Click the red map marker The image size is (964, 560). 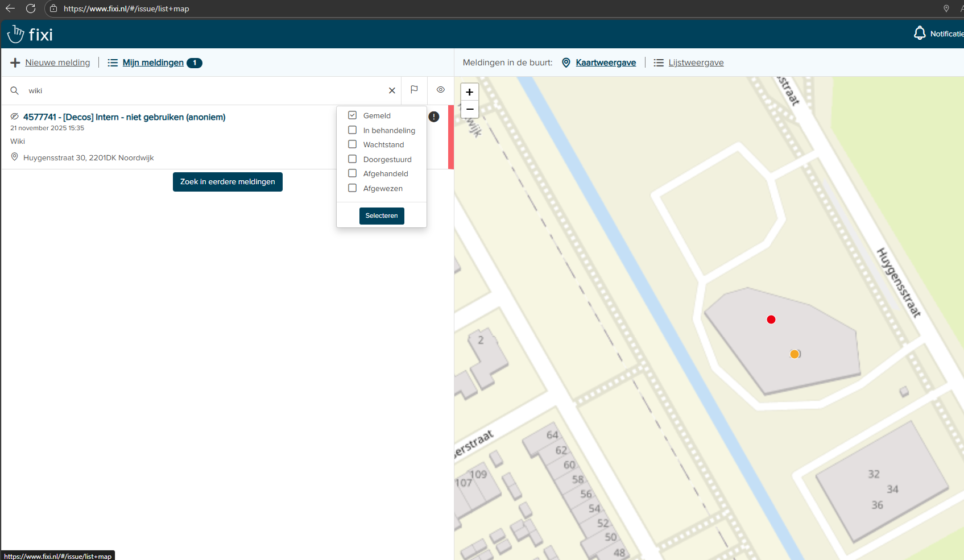tap(771, 320)
